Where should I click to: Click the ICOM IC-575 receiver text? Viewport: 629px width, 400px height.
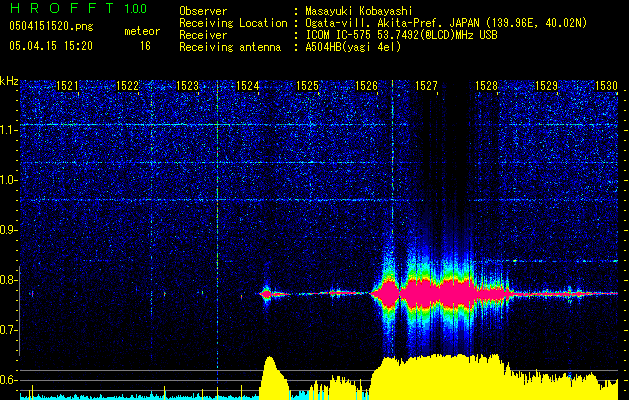401,35
